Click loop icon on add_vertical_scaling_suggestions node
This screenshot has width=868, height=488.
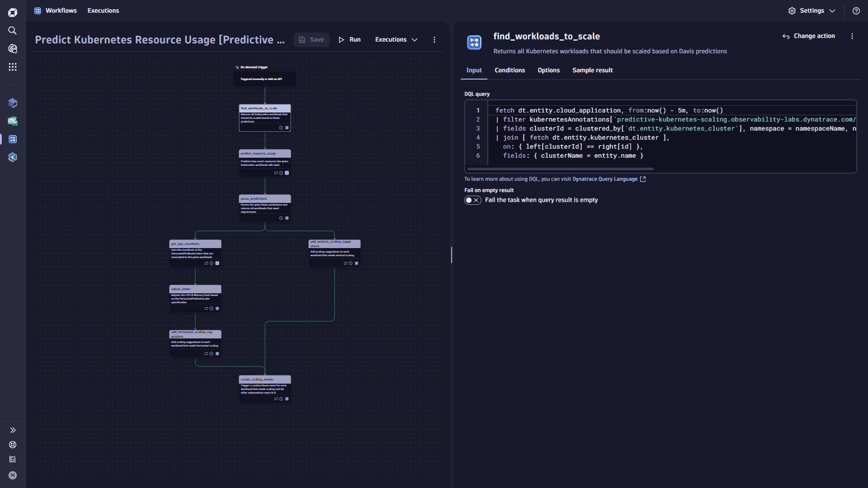[x=345, y=263]
